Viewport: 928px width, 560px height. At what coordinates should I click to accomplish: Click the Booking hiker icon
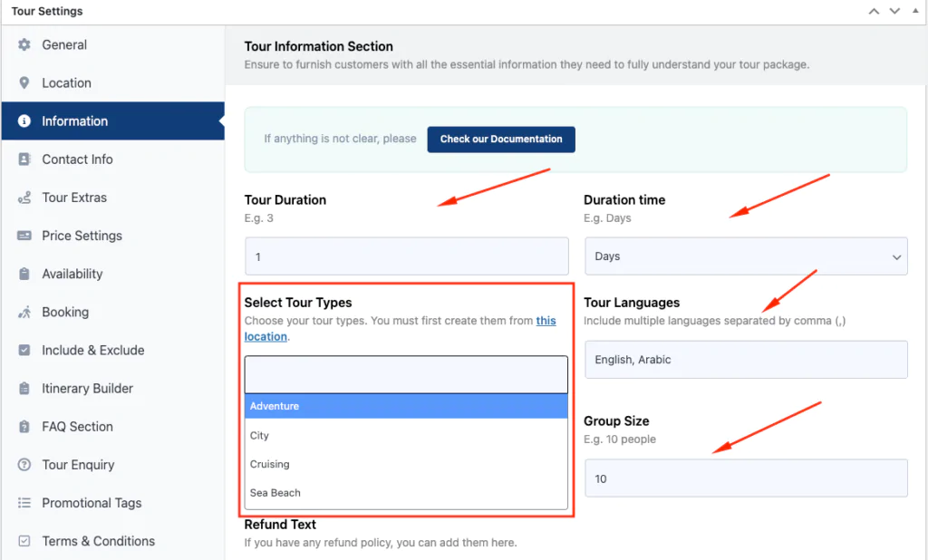(24, 312)
